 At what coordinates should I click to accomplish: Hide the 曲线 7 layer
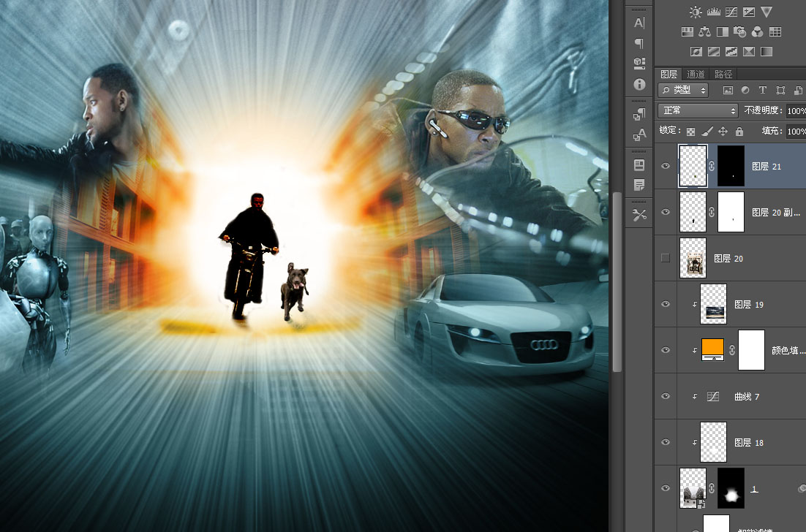666,396
